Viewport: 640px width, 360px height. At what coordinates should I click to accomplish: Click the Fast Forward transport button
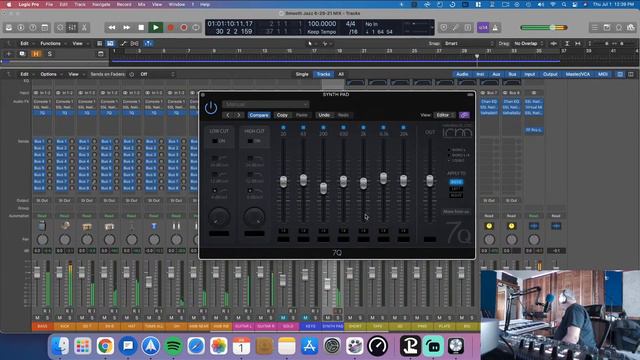pyautogui.click(x=127, y=28)
